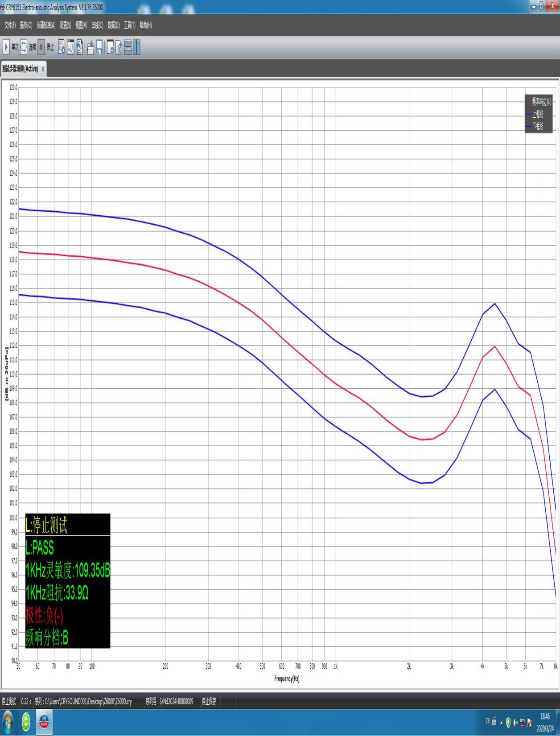This screenshot has width=560, height=736.
Task: Open the 工具(T) menu
Action: tap(130, 25)
